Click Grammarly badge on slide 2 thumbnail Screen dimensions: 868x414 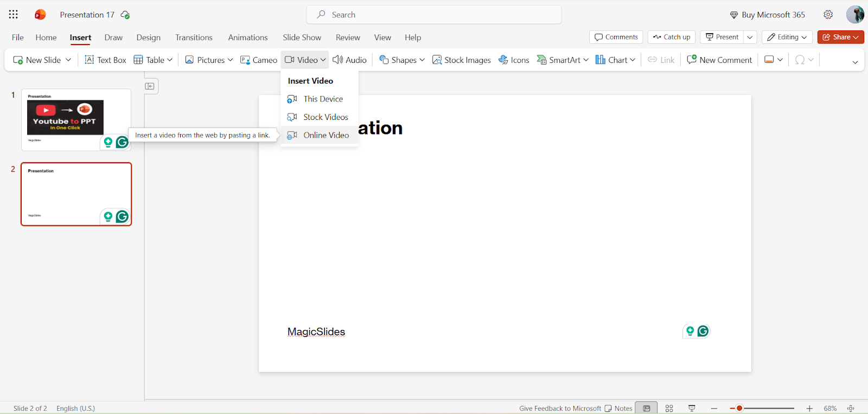click(122, 216)
